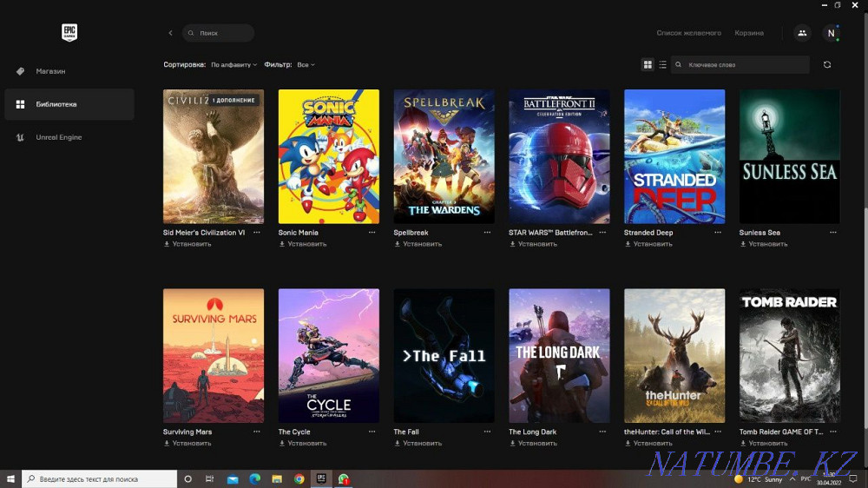Go back using the back arrow
Image resolution: width=868 pixels, height=488 pixels.
pos(170,33)
